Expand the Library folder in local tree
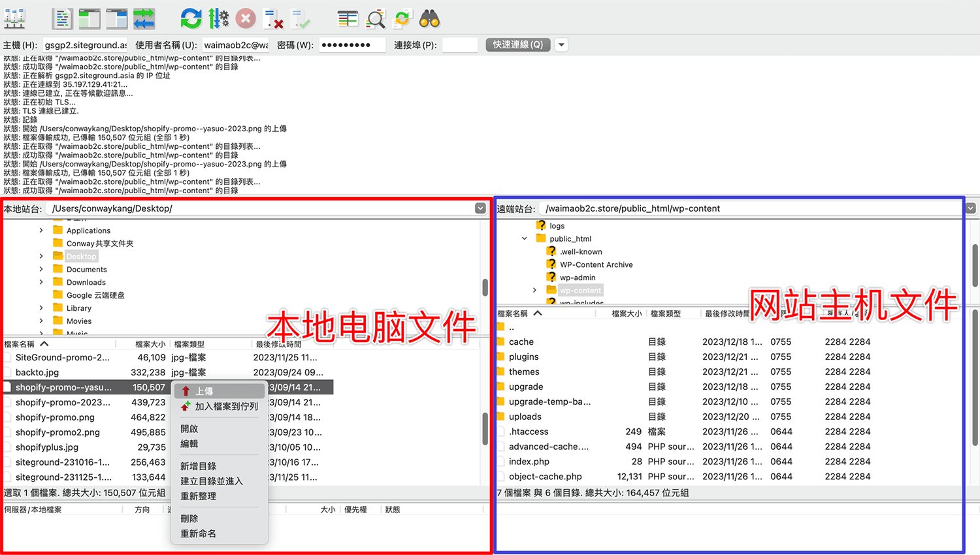Viewport: 980px width, 555px height. click(41, 308)
